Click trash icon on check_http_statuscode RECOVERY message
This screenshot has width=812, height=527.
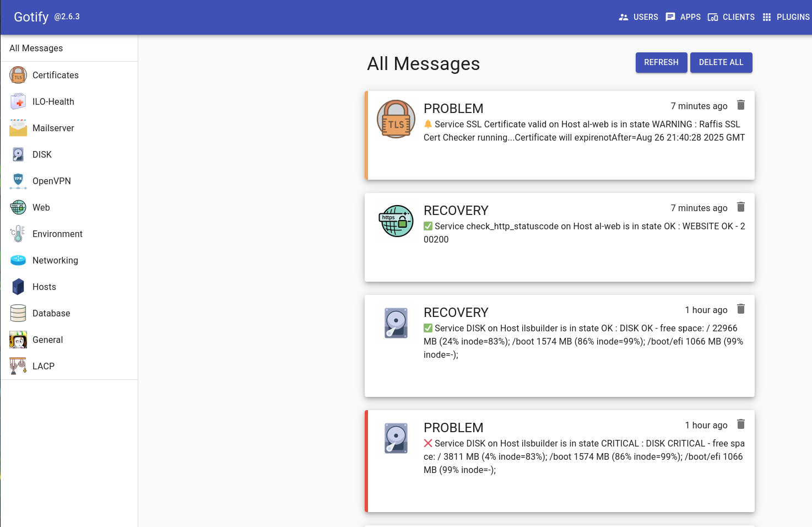click(740, 207)
